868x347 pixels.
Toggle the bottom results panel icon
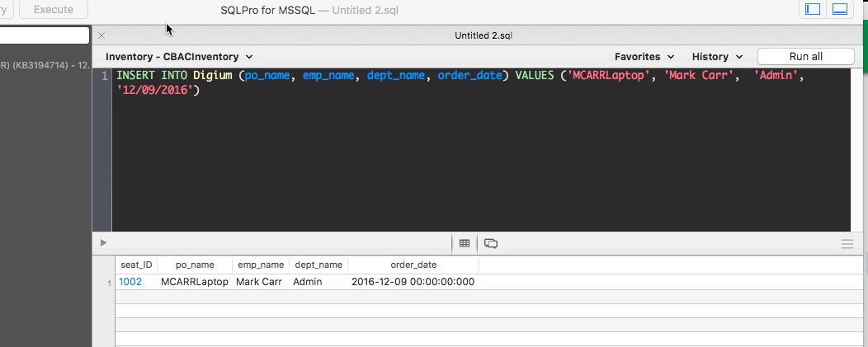pyautogui.click(x=840, y=9)
